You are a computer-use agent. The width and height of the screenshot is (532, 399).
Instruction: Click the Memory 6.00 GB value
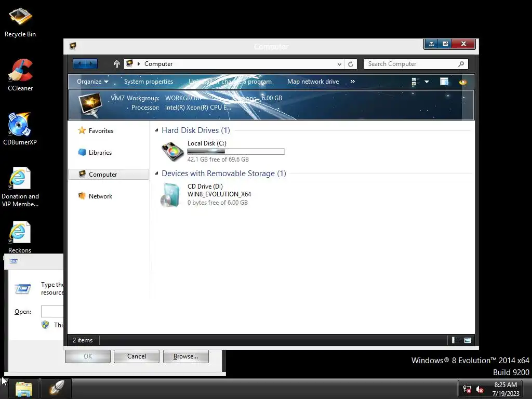tap(272, 98)
